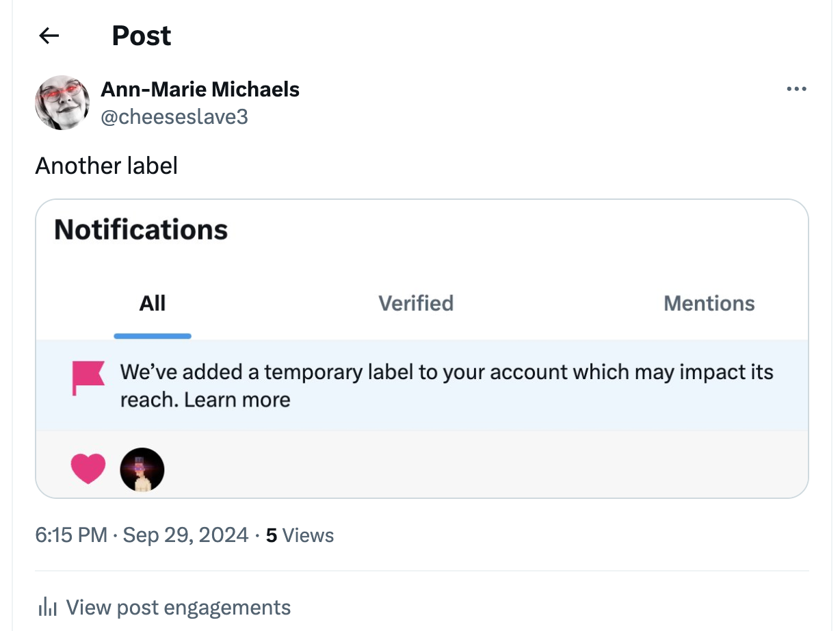Click the "Another label" post text
The height and width of the screenshot is (631, 840).
click(107, 166)
